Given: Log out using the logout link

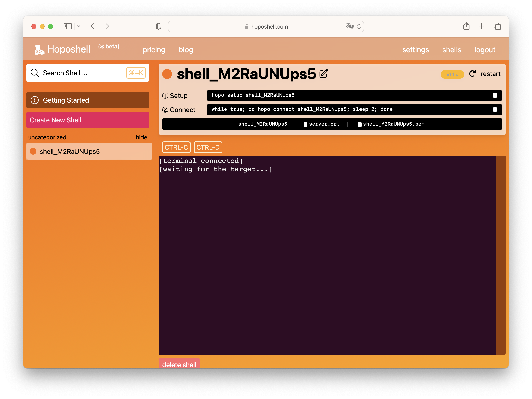Looking at the screenshot, I should (x=485, y=50).
